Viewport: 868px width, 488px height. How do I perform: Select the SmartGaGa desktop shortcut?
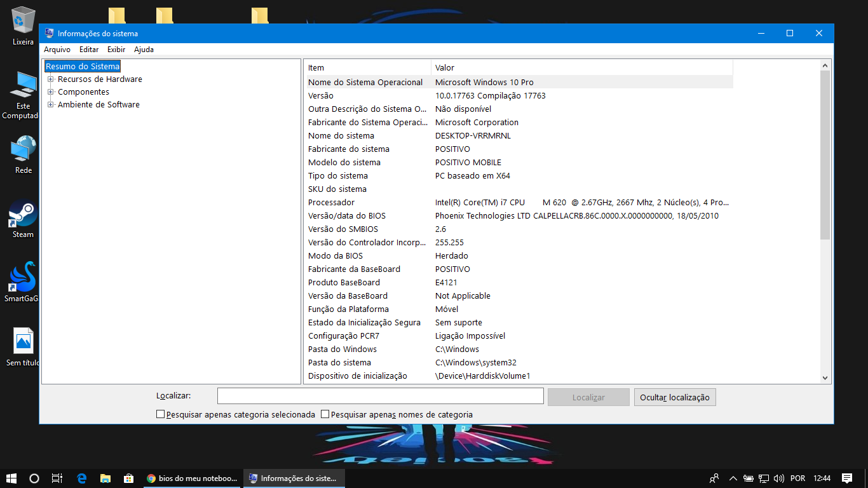(x=23, y=281)
